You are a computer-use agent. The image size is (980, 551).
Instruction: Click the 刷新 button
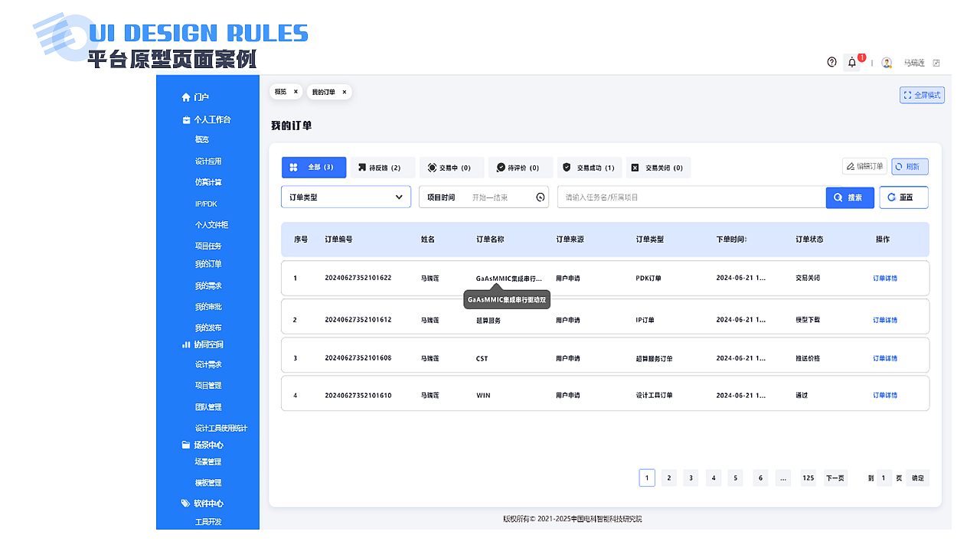(910, 166)
